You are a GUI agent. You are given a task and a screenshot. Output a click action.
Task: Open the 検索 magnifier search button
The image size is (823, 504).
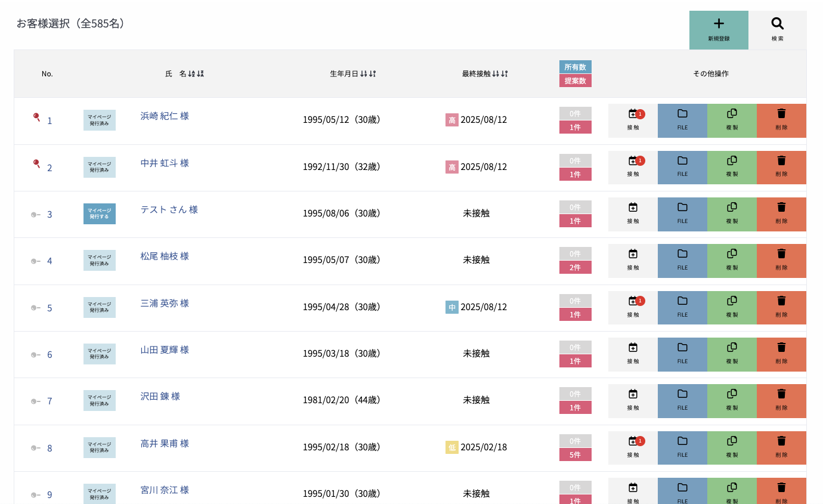pos(777,30)
